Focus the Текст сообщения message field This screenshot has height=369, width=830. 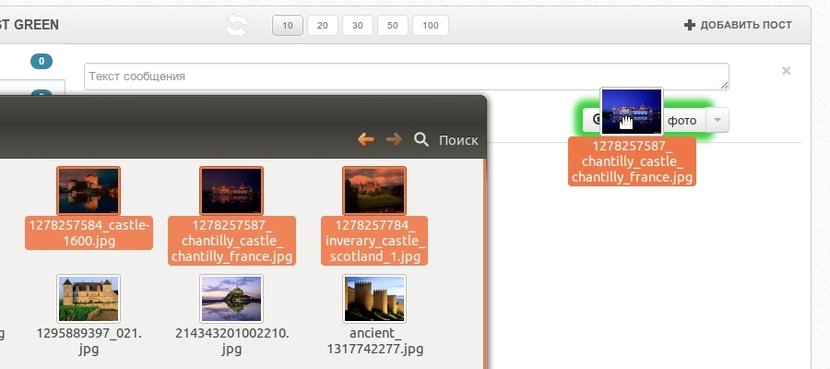coord(406,77)
